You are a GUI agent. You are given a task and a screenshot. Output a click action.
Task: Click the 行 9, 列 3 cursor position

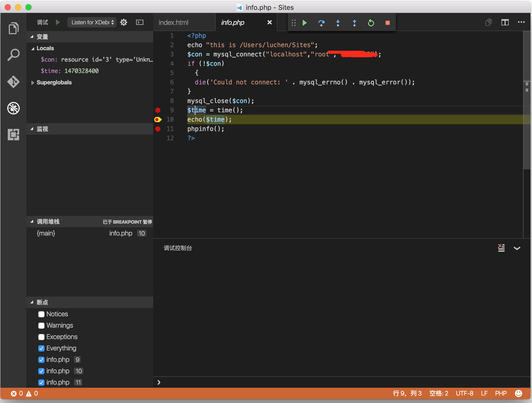click(x=407, y=393)
